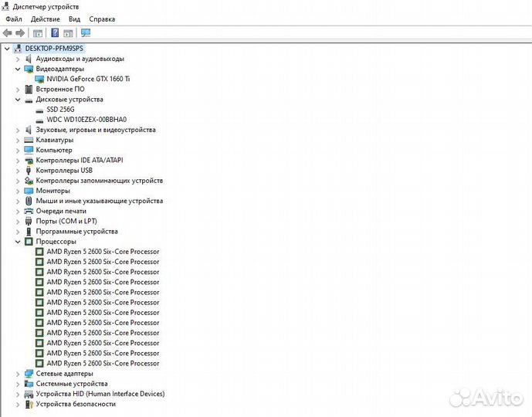
Task: Expand the Контроллеры USB category
Action: click(18, 171)
